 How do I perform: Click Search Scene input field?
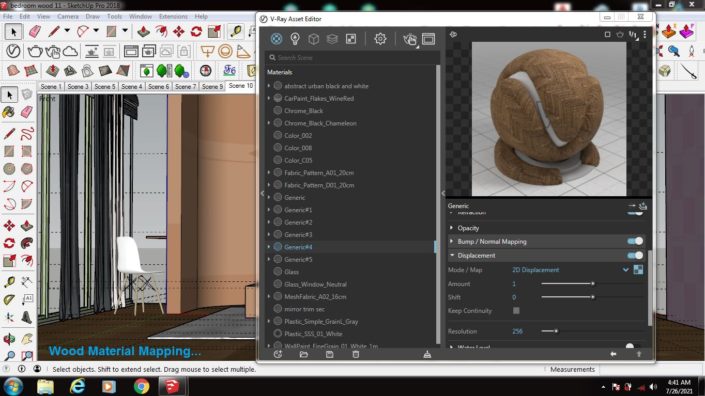[353, 58]
